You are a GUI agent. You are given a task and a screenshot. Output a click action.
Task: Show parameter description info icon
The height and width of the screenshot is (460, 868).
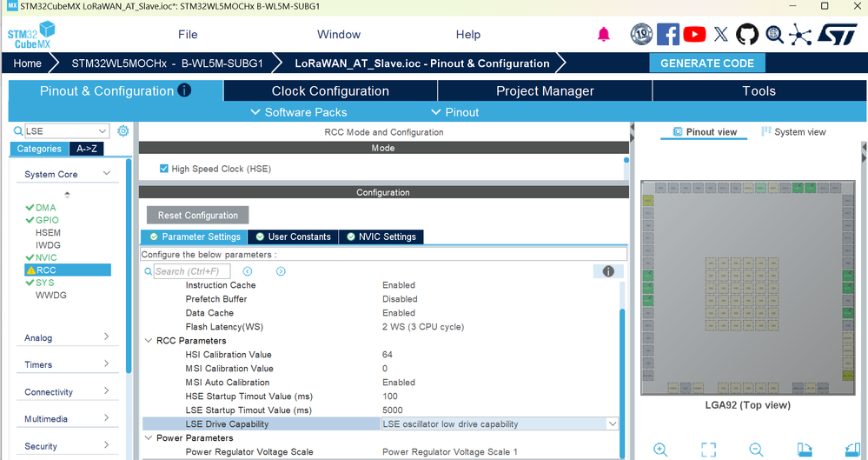tap(608, 271)
